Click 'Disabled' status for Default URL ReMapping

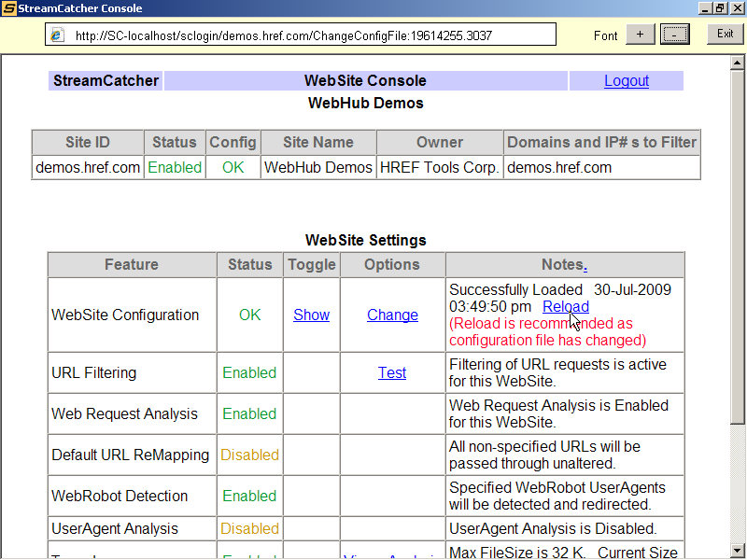coord(249,455)
